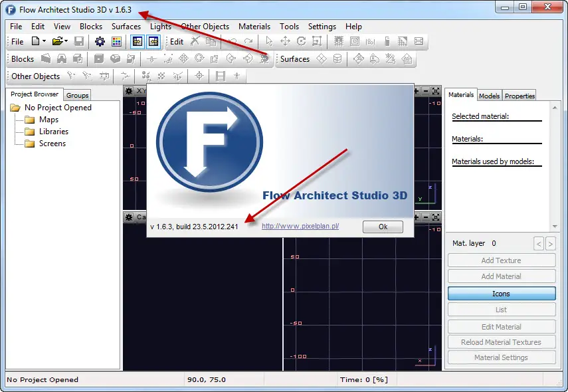Click the person figure icon in Other Objects
This screenshot has width=568, height=392.
coord(237,76)
